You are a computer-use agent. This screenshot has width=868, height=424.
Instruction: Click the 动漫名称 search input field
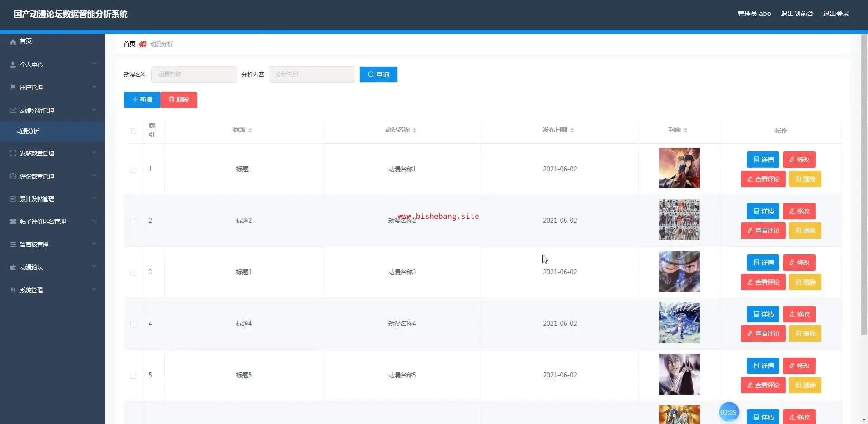[x=194, y=75]
